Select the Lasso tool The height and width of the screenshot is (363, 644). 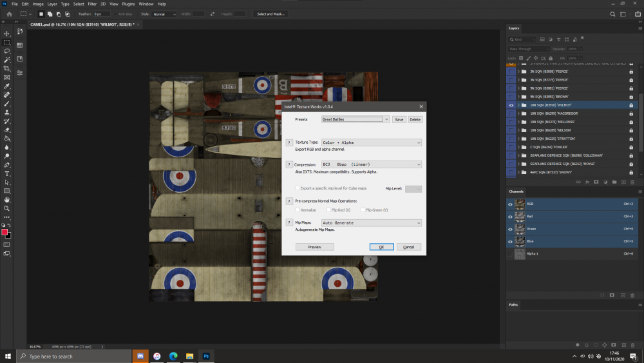(x=7, y=51)
